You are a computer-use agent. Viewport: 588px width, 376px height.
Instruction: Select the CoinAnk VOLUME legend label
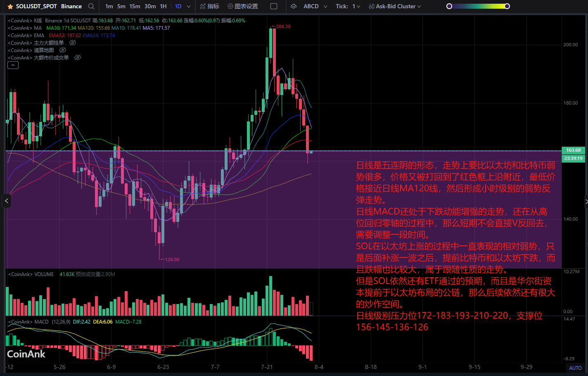coord(31,274)
